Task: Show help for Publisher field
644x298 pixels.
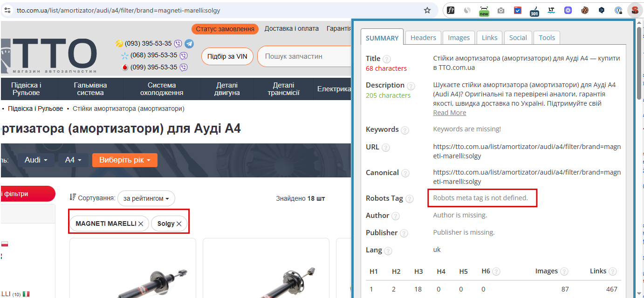Action: coord(404,233)
